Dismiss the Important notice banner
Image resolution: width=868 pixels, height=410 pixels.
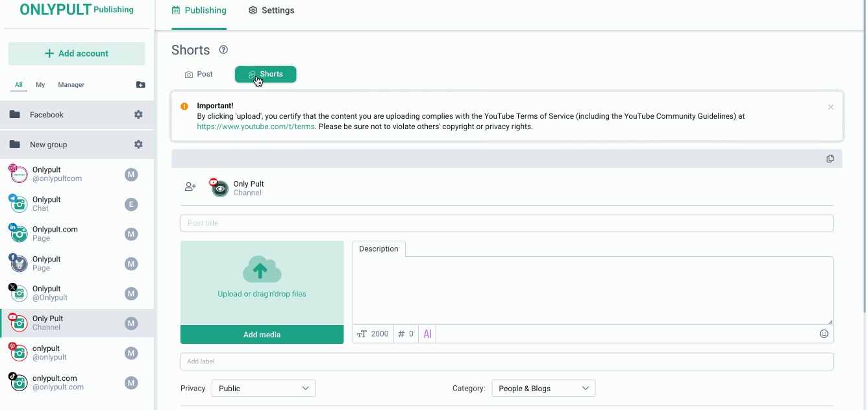(830, 107)
